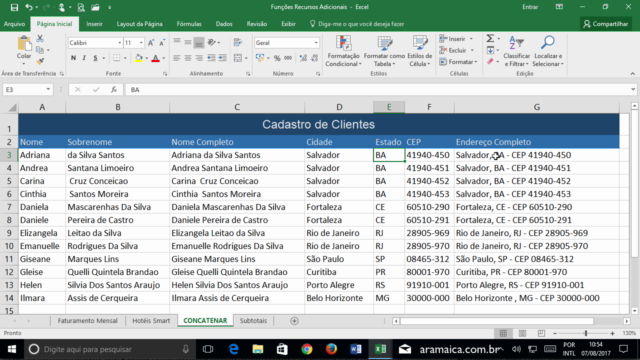This screenshot has height=360, width=640.
Task: Open the Arquivo menu
Action: (14, 24)
